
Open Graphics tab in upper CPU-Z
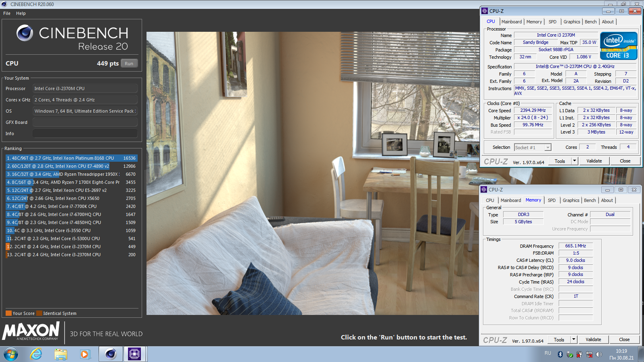[572, 22]
